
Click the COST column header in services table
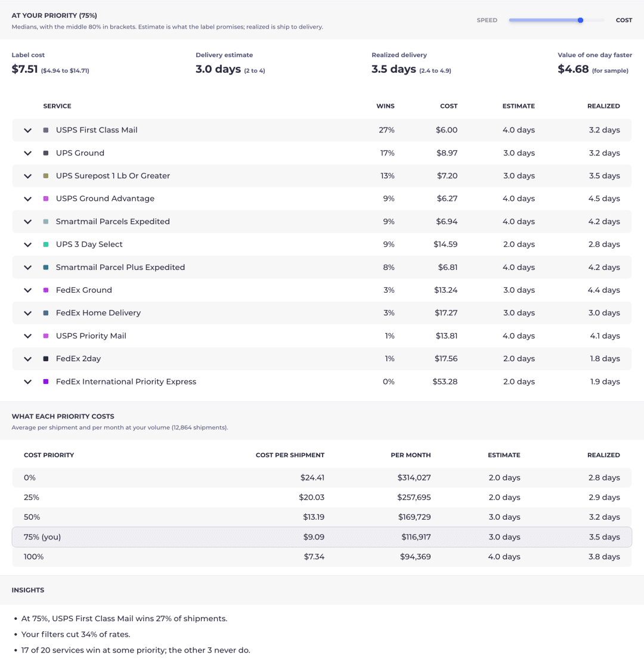[x=448, y=106]
